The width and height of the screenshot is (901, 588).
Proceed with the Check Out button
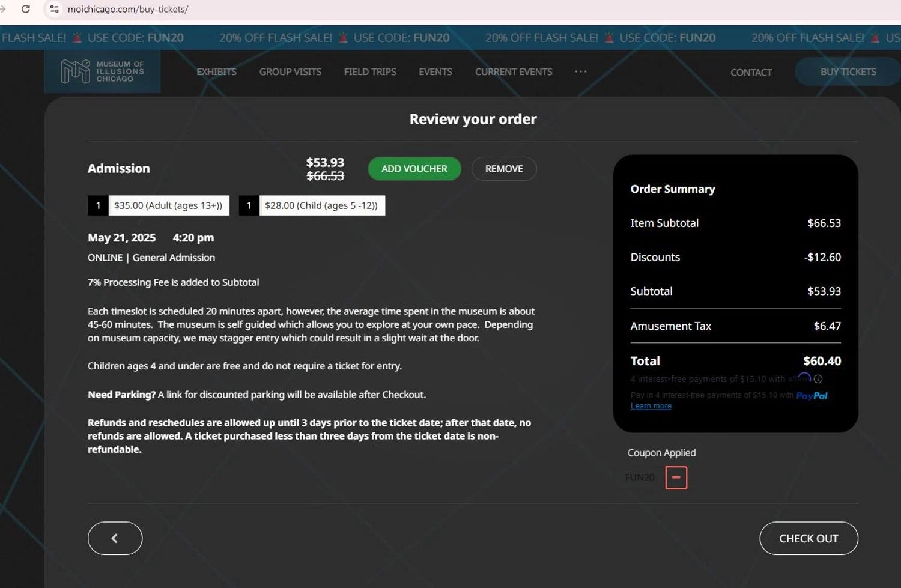click(x=808, y=539)
